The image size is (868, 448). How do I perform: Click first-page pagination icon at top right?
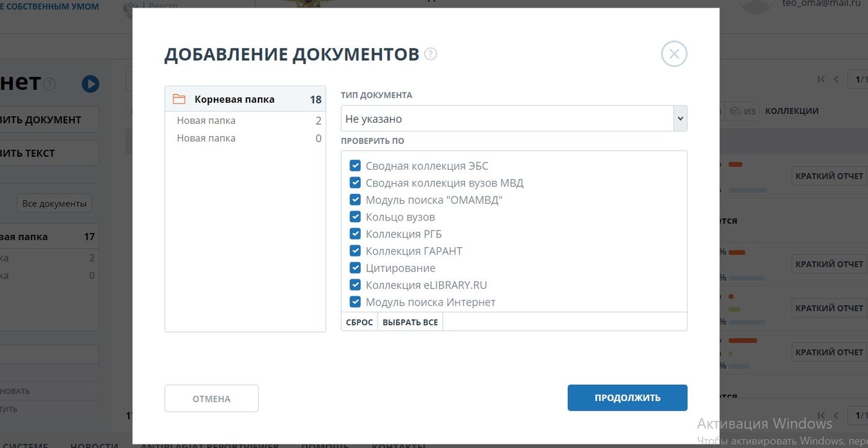click(821, 79)
